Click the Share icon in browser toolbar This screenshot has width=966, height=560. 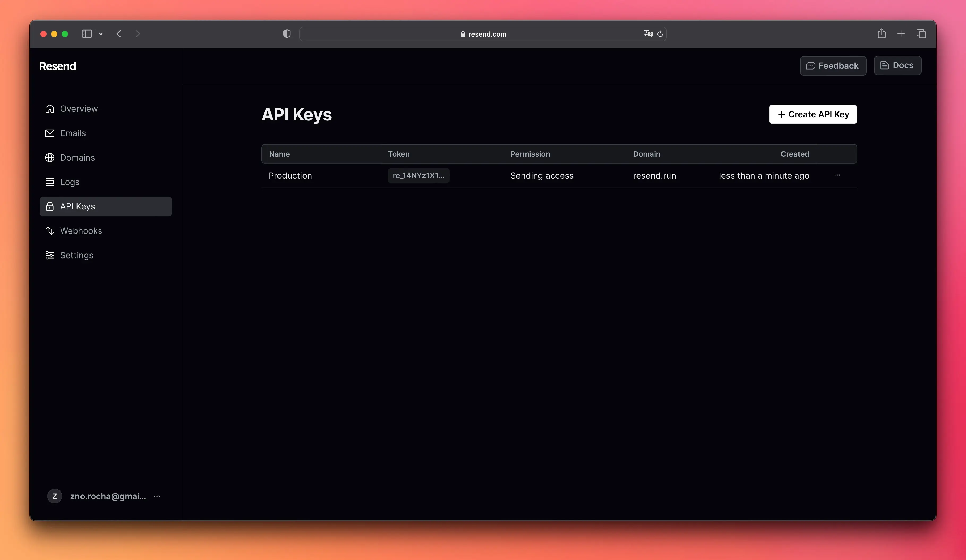pos(882,34)
